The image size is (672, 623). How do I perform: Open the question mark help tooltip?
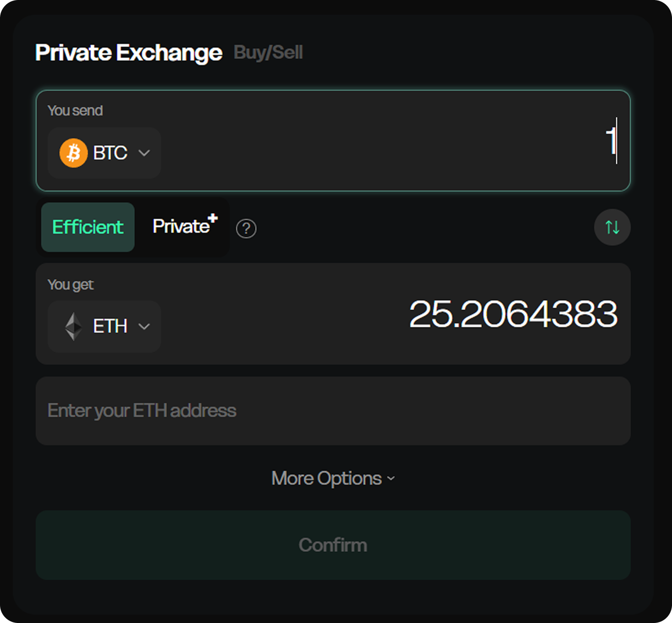tap(246, 228)
